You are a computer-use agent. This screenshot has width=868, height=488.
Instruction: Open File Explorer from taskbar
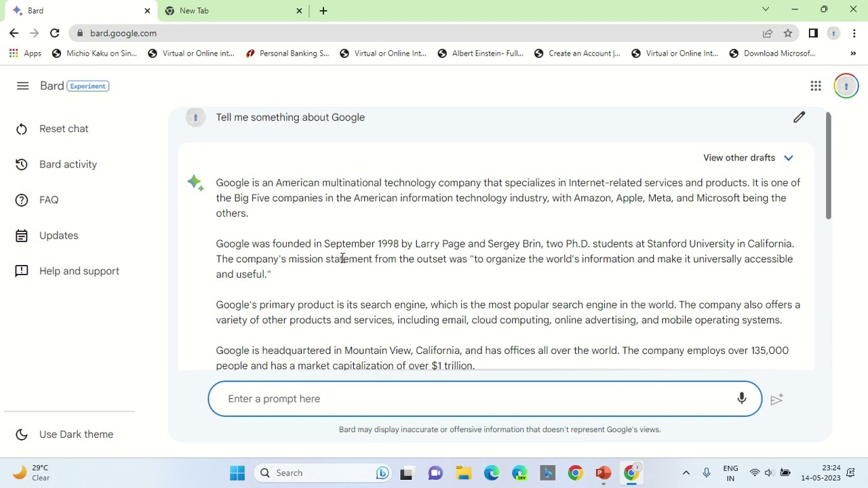464,473
